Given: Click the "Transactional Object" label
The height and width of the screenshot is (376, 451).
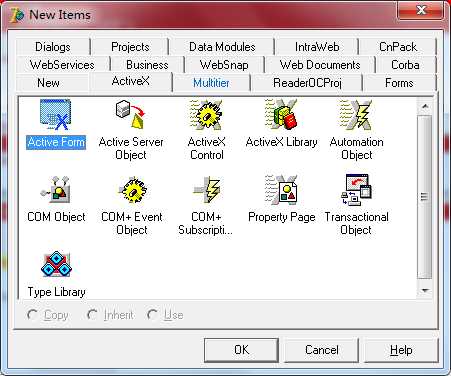Looking at the screenshot, I should [x=356, y=223].
